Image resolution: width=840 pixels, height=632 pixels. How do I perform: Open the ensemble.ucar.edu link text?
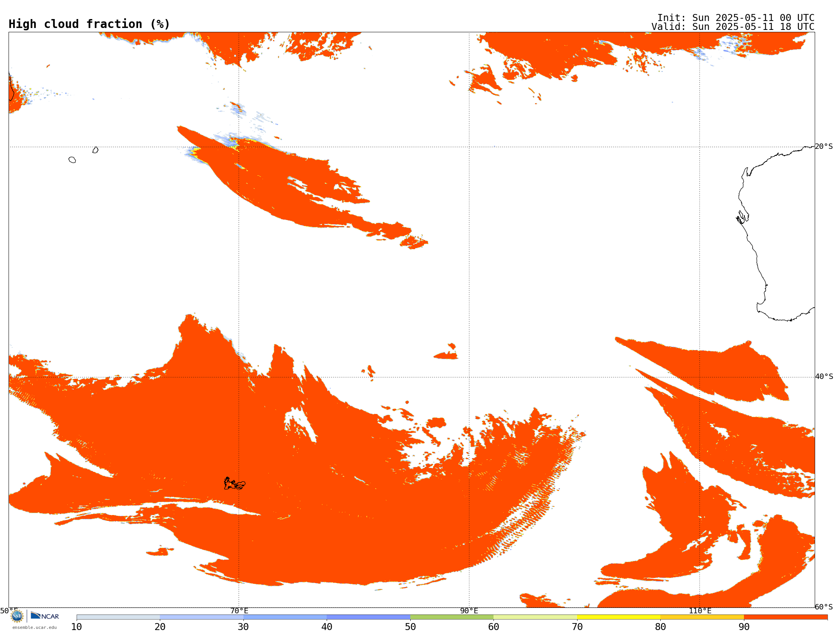(35, 627)
